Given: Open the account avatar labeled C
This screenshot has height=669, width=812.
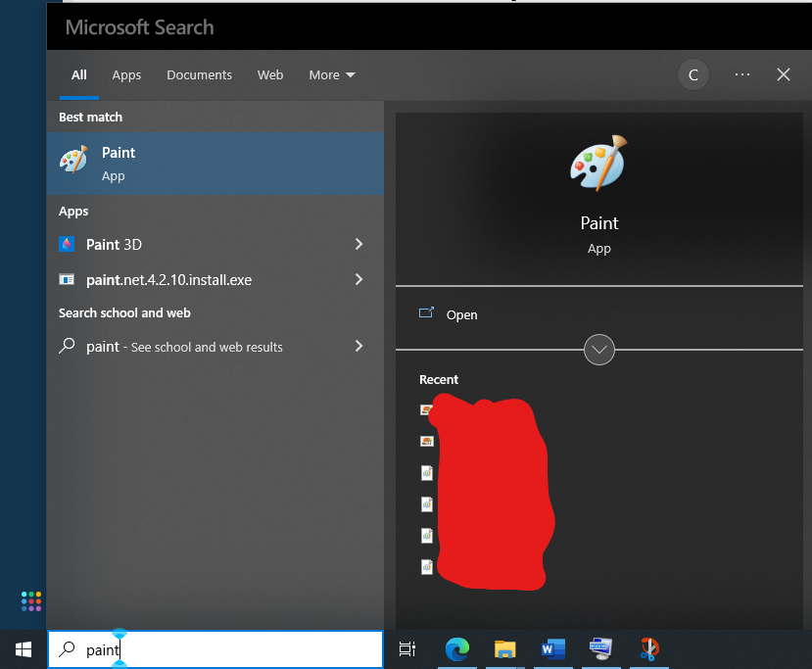Looking at the screenshot, I should click(x=693, y=75).
